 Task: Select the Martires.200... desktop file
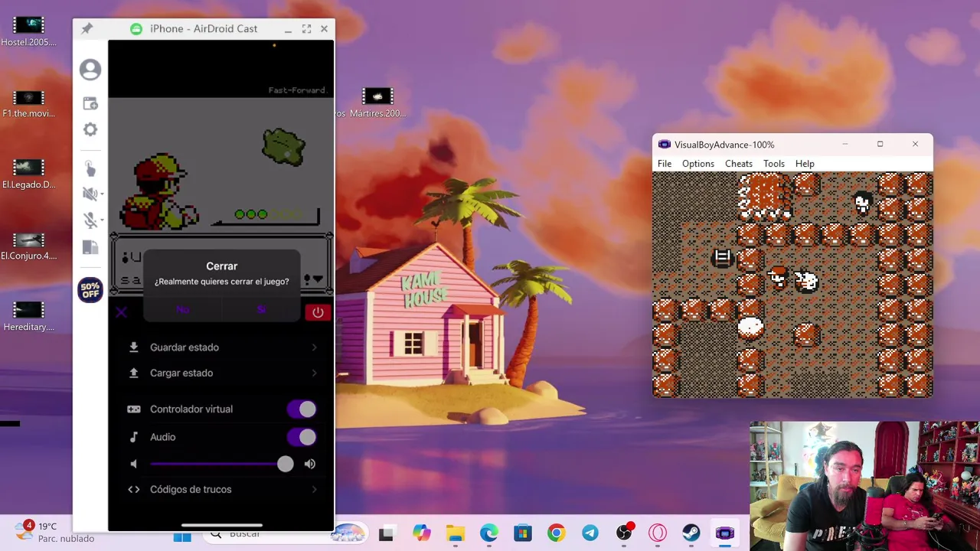click(377, 103)
